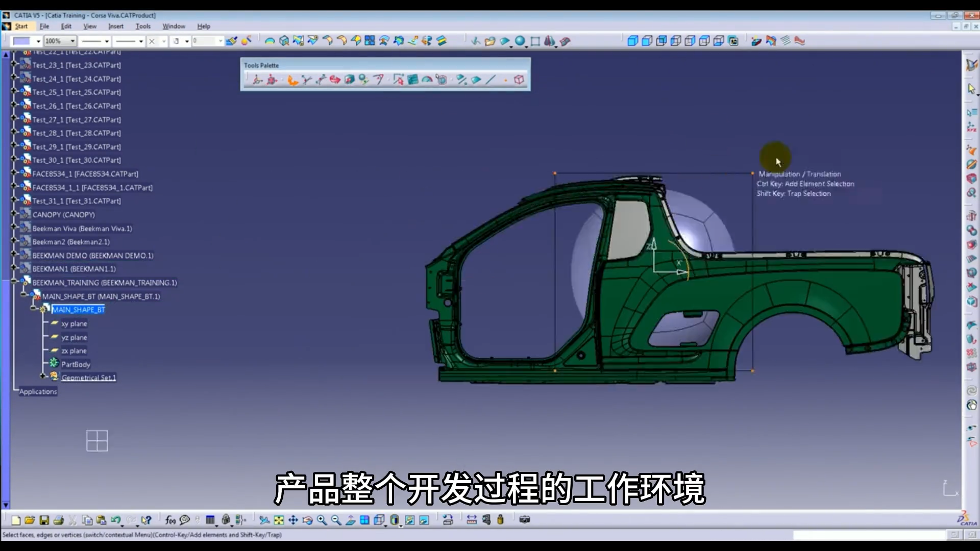
Task: Click the lavender fill color swatch
Action: pyautogui.click(x=21, y=41)
